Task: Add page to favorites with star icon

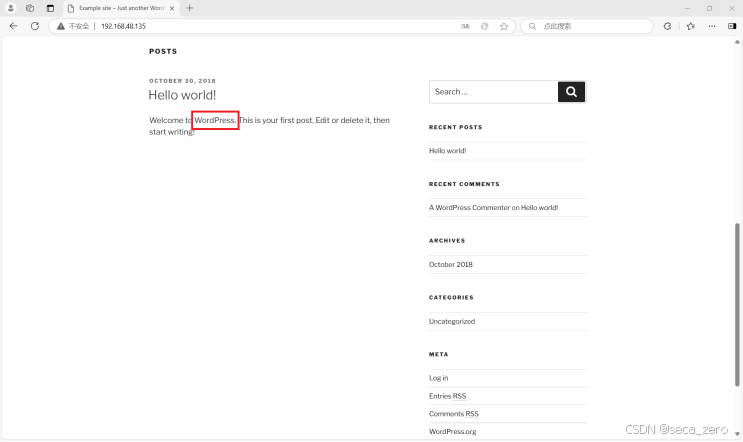Action: (504, 26)
